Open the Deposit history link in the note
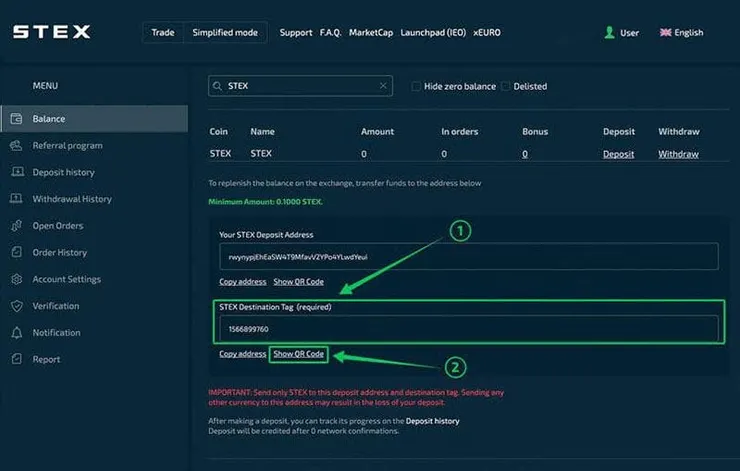Image resolution: width=740 pixels, height=471 pixels. tap(432, 421)
